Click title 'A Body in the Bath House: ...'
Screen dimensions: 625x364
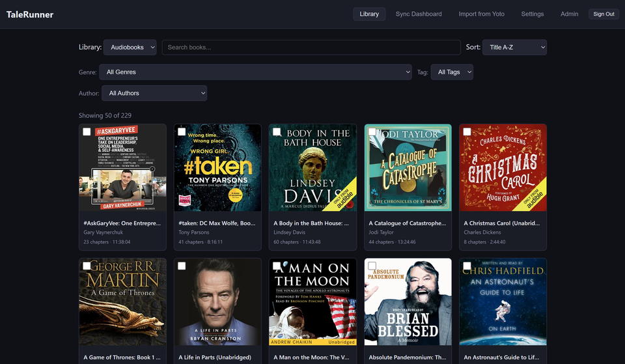coord(311,223)
